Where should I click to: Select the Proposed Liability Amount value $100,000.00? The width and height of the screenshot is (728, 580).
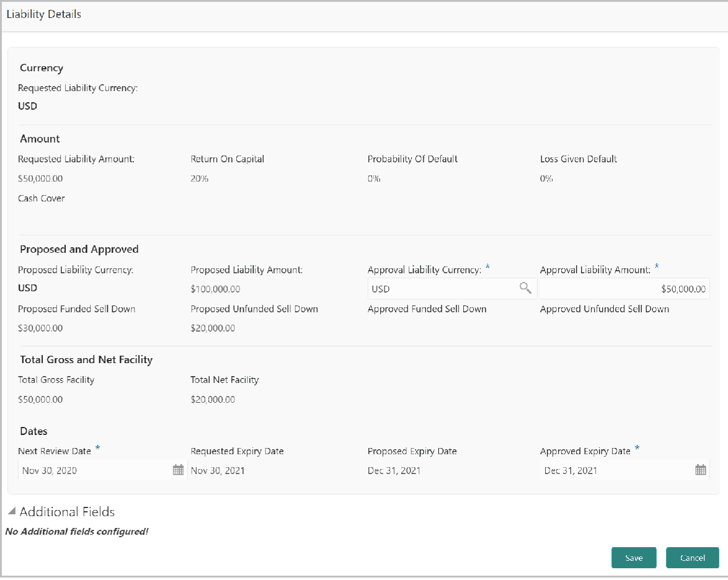coord(215,289)
